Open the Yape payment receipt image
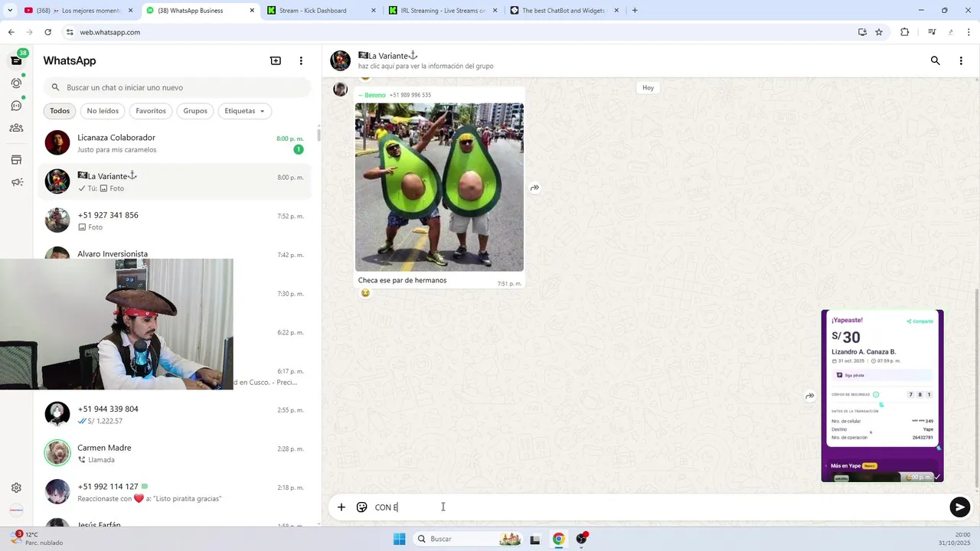The width and height of the screenshot is (980, 551). pos(882,396)
